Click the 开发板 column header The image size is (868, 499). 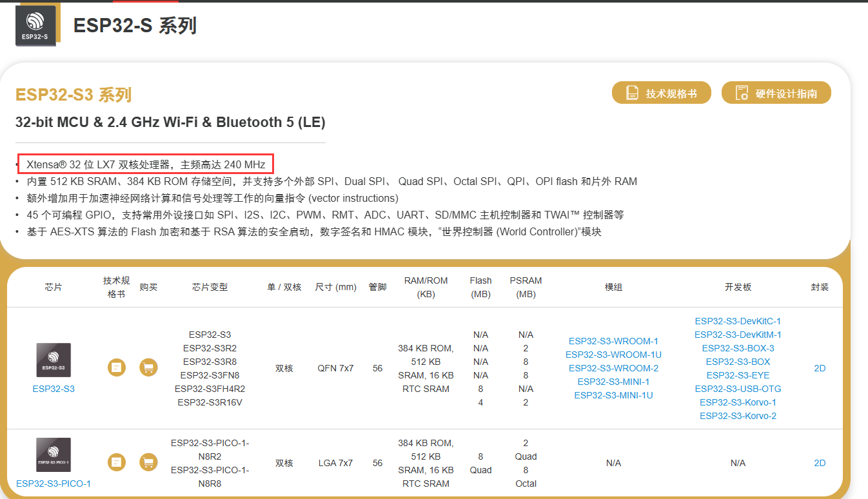point(738,287)
